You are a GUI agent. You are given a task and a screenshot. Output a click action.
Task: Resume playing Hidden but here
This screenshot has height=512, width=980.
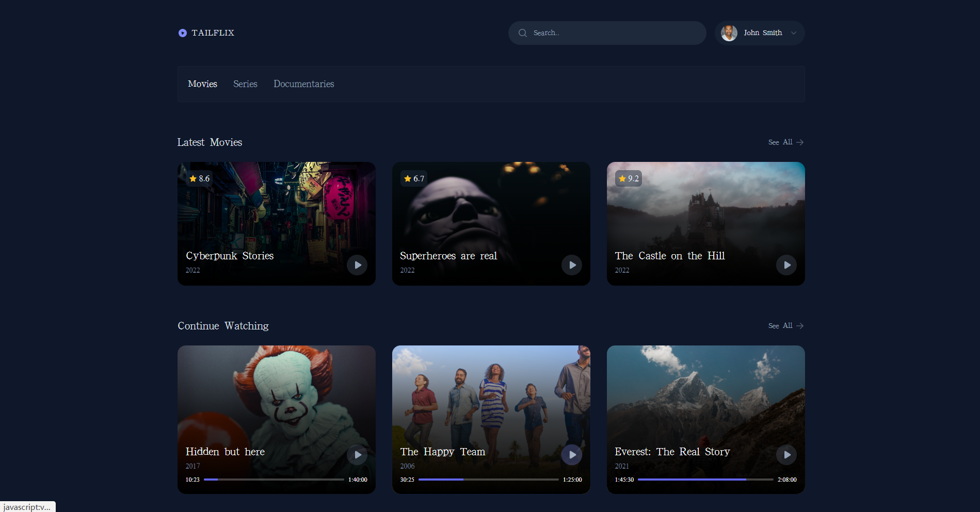pyautogui.click(x=357, y=455)
